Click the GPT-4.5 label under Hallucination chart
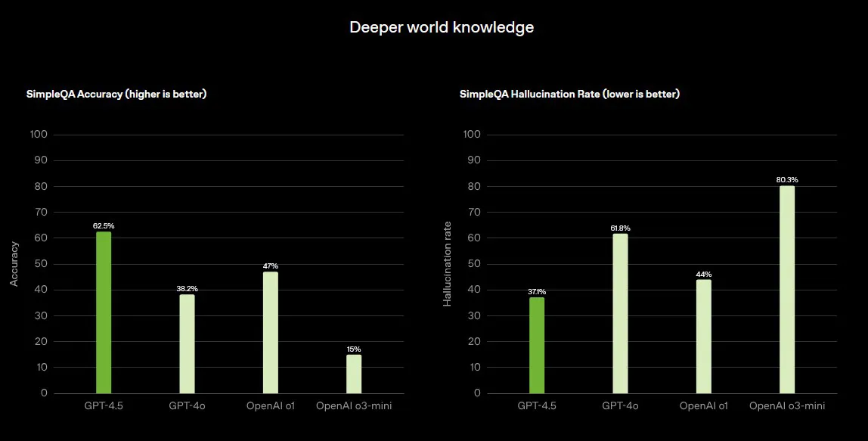This screenshot has height=441, width=868. pos(537,406)
